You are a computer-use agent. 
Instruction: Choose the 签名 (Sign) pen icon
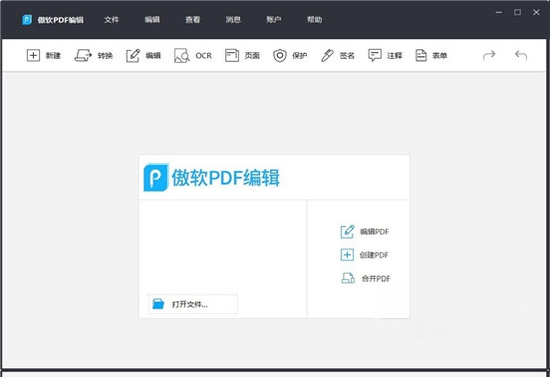327,55
